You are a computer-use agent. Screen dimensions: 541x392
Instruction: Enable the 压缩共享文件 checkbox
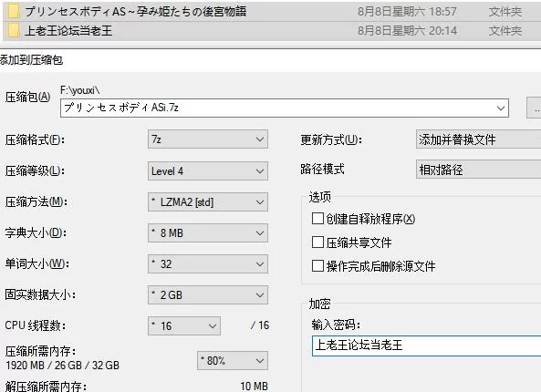coord(317,242)
